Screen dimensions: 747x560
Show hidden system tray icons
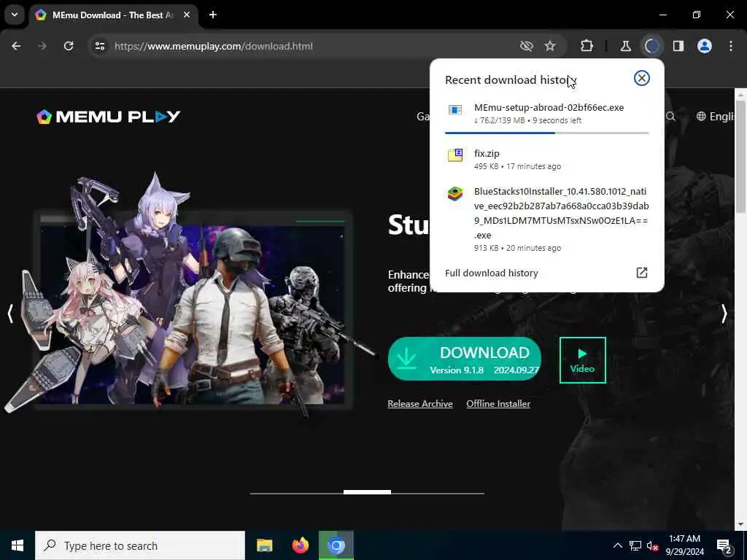(x=617, y=545)
